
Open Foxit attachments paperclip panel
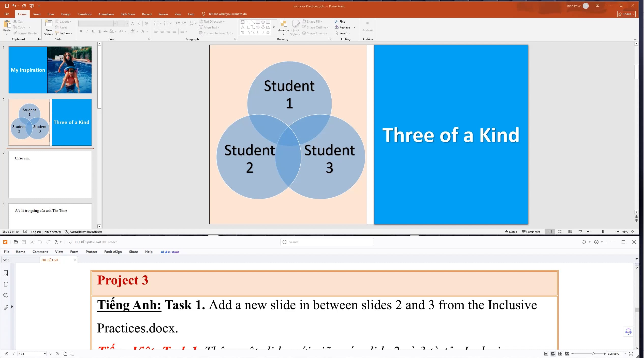[6, 307]
